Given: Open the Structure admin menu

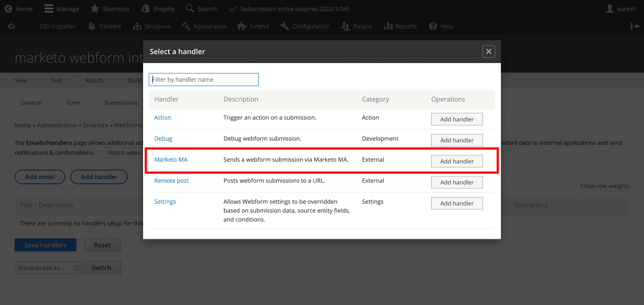Looking at the screenshot, I should coord(151,26).
